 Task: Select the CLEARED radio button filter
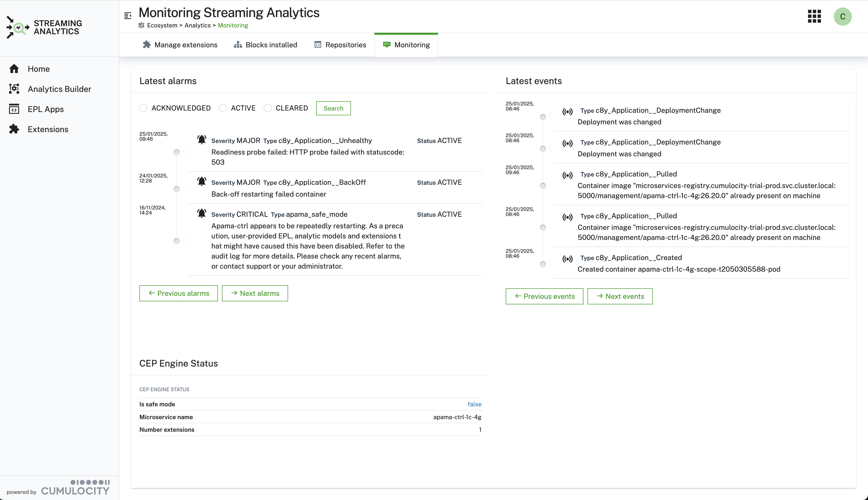click(x=268, y=108)
